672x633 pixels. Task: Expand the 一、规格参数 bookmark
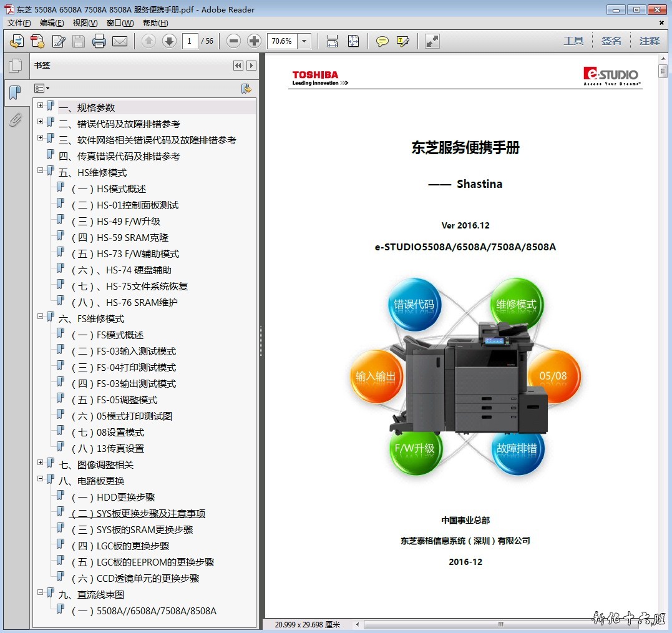(41, 105)
